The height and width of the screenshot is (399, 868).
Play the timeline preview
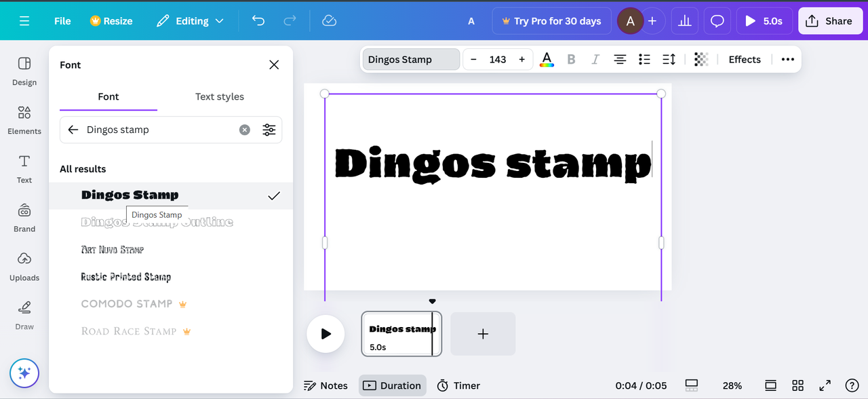pos(325,334)
